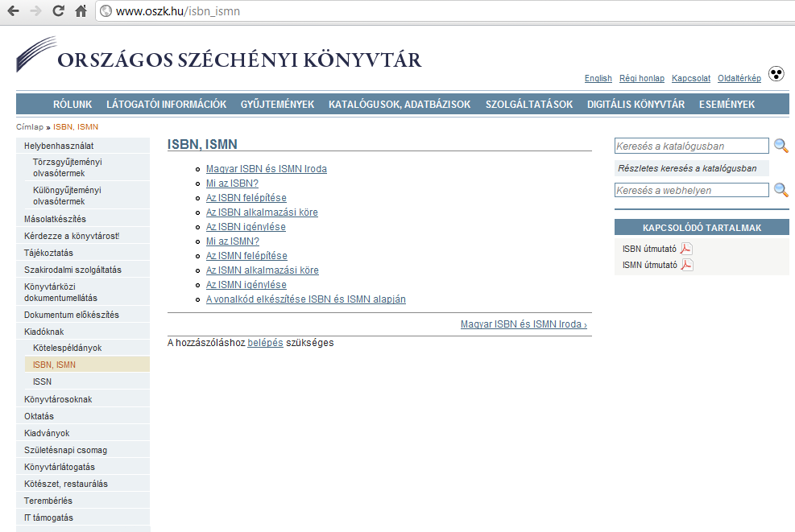Select Helybenhasználat in sidebar
Viewport: 795px width, 532px height.
(83, 146)
